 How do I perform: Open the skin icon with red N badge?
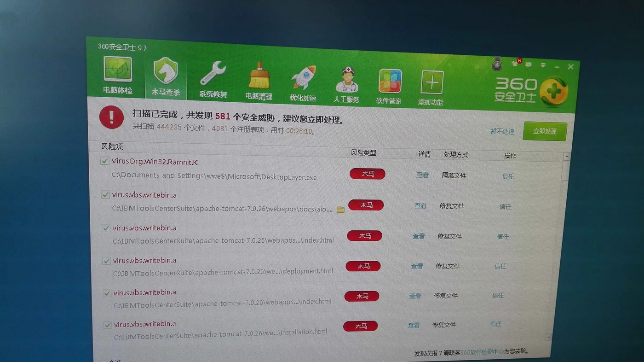pyautogui.click(x=516, y=63)
